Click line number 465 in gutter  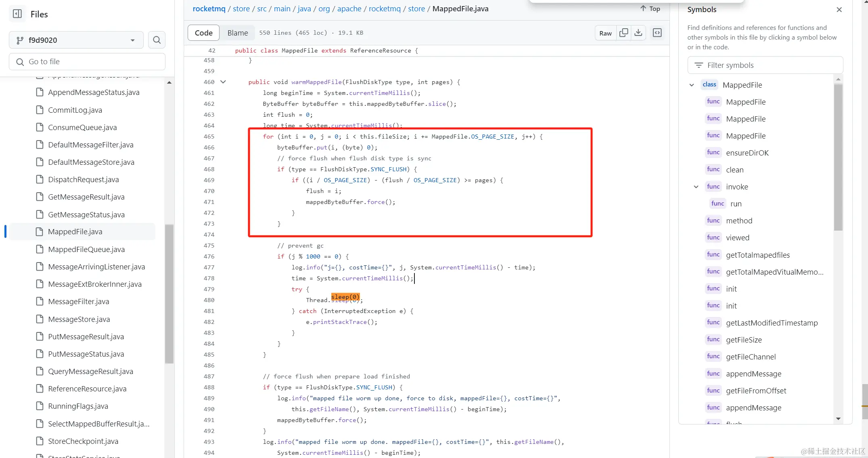coord(209,137)
